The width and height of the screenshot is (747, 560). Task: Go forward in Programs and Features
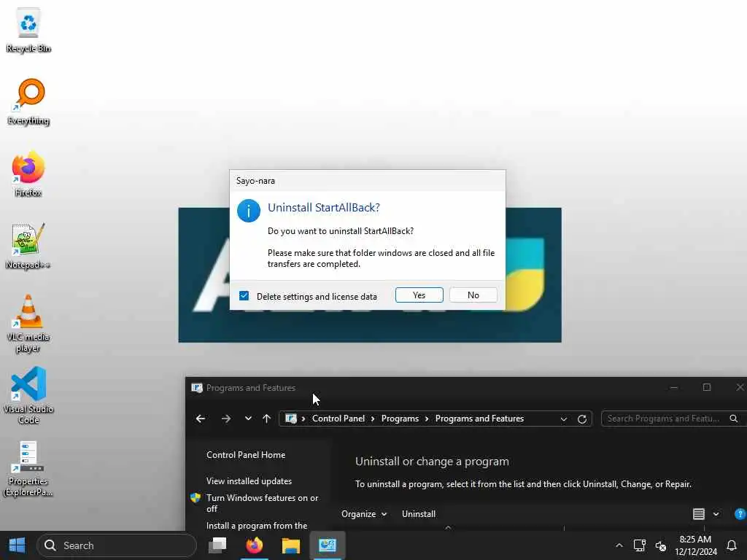(x=226, y=419)
